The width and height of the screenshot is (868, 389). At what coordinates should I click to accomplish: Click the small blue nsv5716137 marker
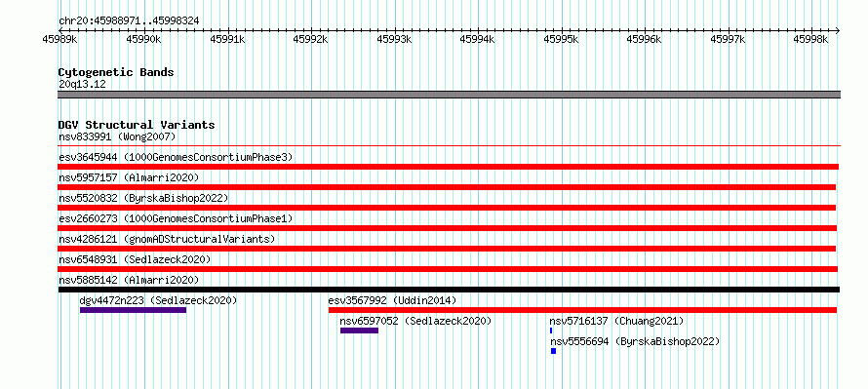point(551,331)
